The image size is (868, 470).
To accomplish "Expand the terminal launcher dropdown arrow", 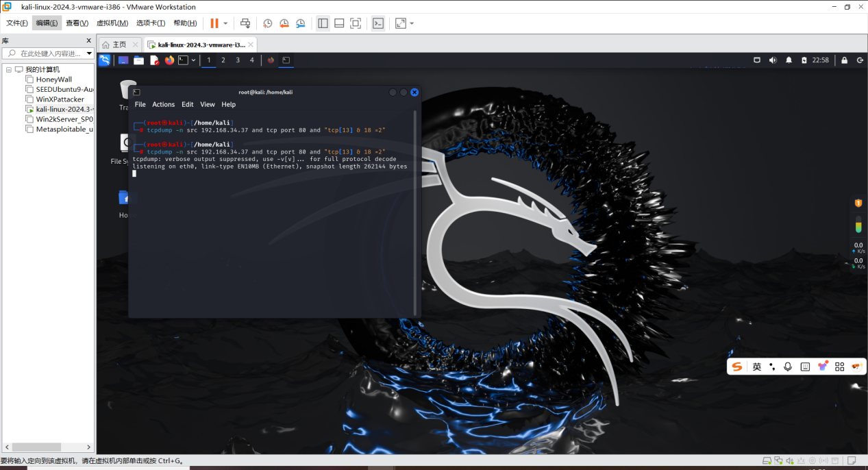I will pos(193,60).
